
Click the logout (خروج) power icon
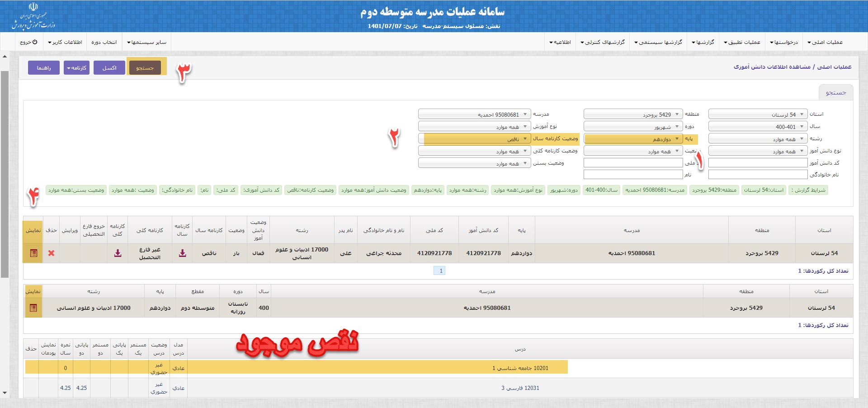coord(29,42)
